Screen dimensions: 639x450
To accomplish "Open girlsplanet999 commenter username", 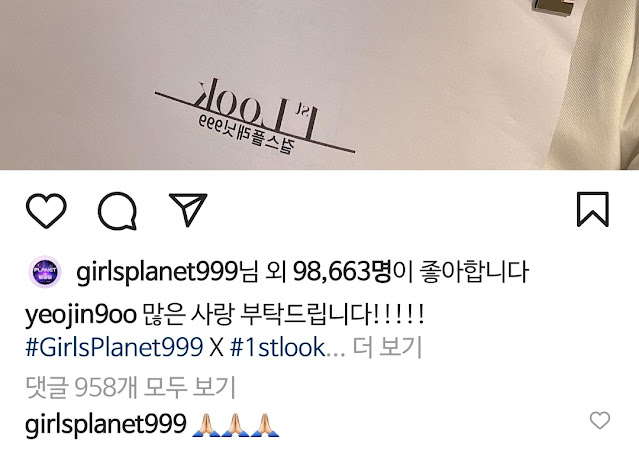I will click(x=106, y=424).
